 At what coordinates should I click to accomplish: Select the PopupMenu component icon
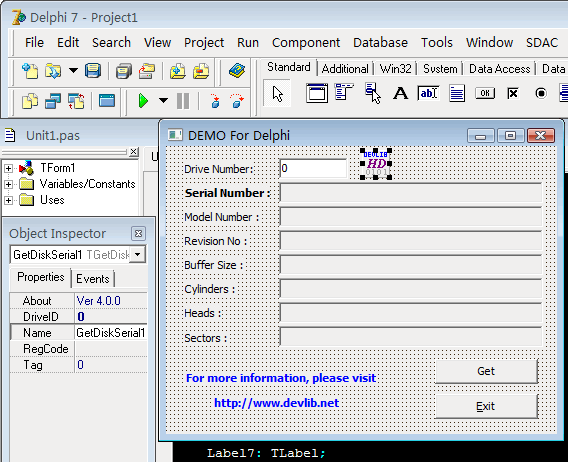coord(373,93)
